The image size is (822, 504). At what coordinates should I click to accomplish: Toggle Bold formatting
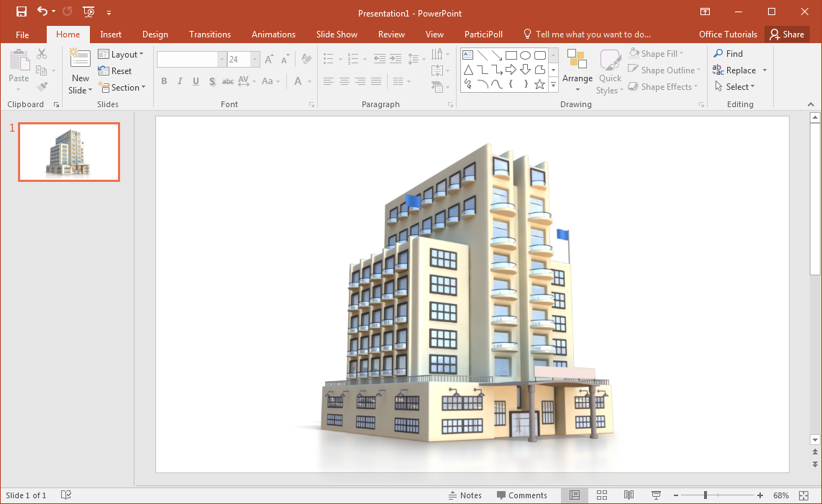point(164,81)
